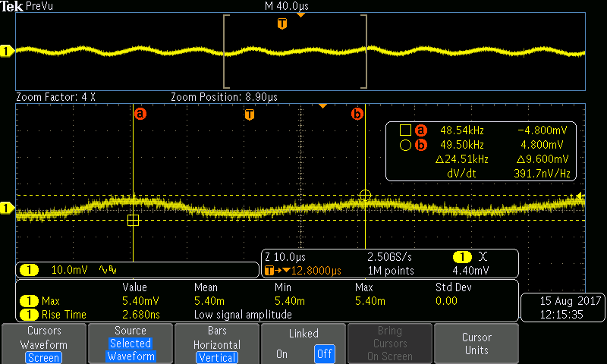Click the orange cursor 'b' marker
Screen dimensions: 607x364
pos(357,114)
